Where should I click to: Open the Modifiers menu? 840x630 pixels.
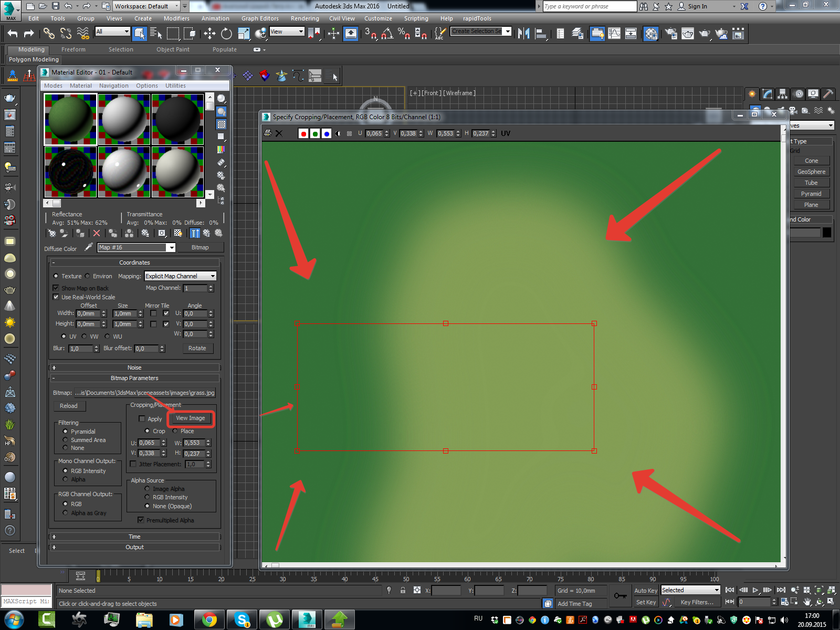coord(176,18)
